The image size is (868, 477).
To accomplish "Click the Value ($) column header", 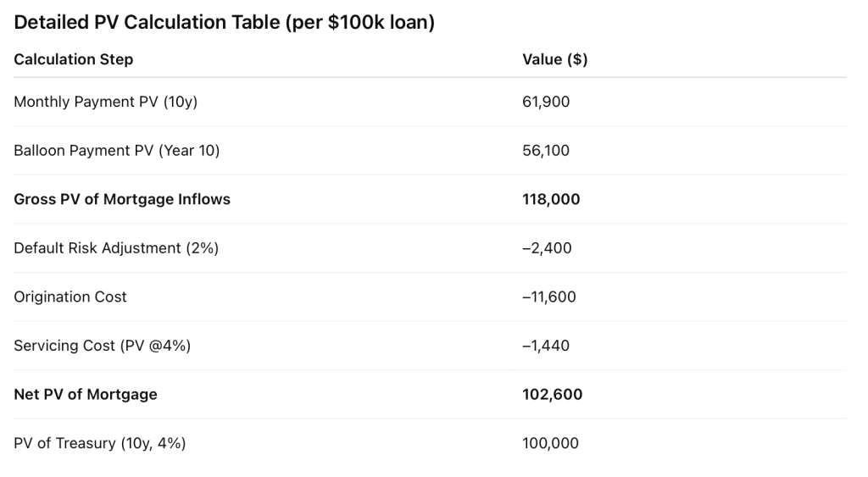I will tap(554, 59).
